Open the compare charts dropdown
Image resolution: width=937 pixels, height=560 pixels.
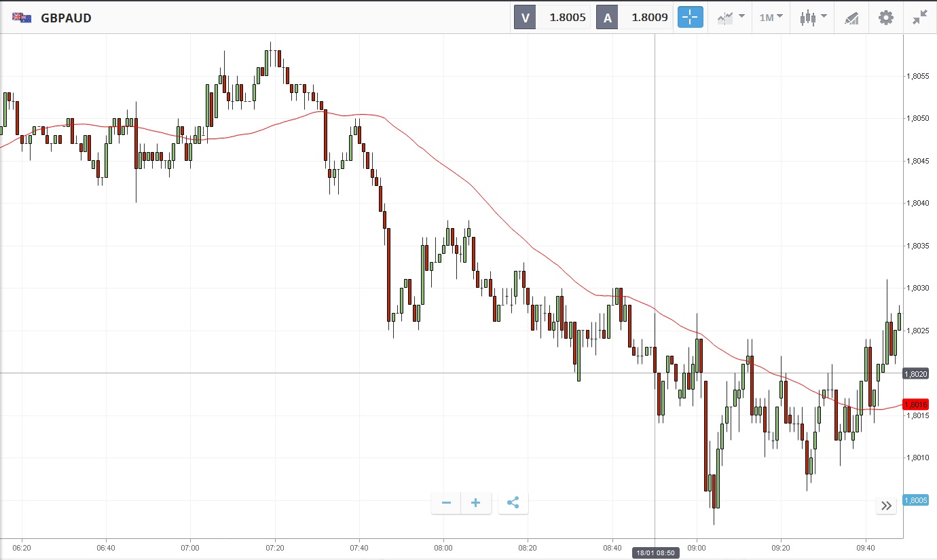731,18
